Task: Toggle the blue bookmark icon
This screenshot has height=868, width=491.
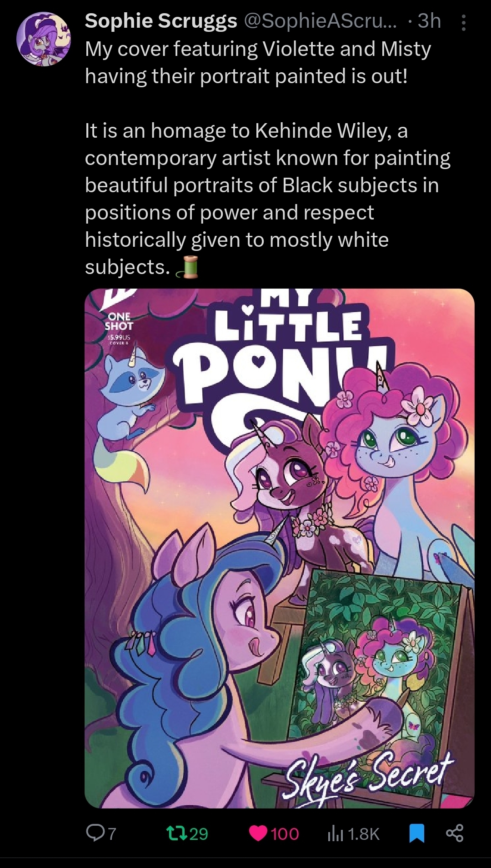Action: coord(417,833)
